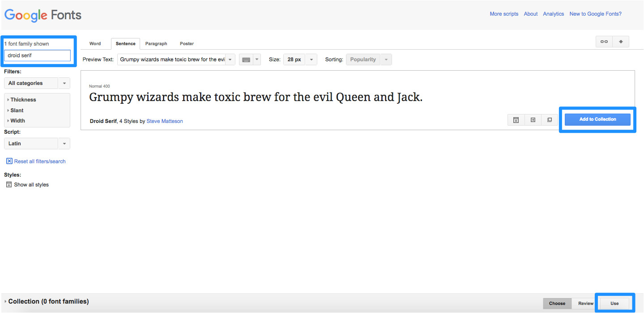Click the X icon beside Reset all filters
The height and width of the screenshot is (313, 644).
(9, 161)
